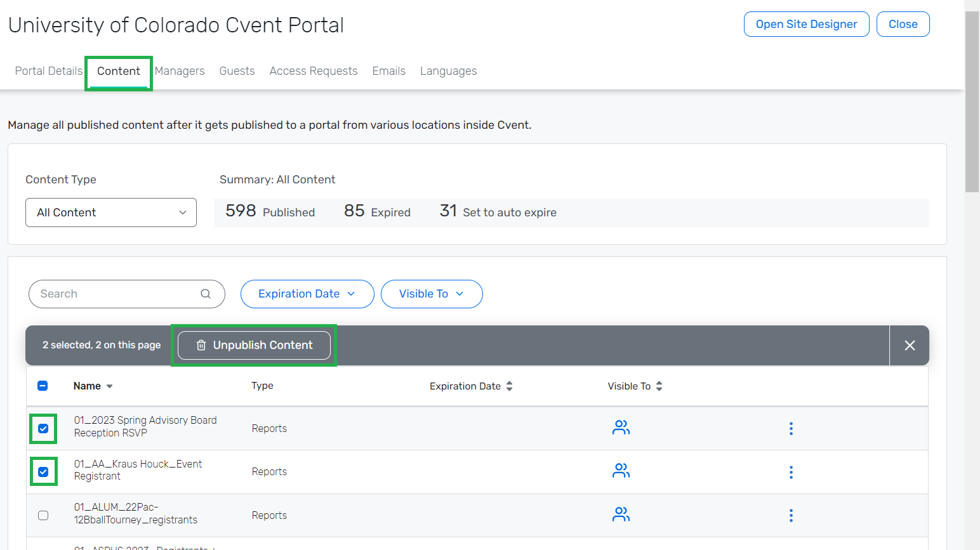Switch to the Portal Details tab
Screen dimensions: 980x550
[x=49, y=71]
